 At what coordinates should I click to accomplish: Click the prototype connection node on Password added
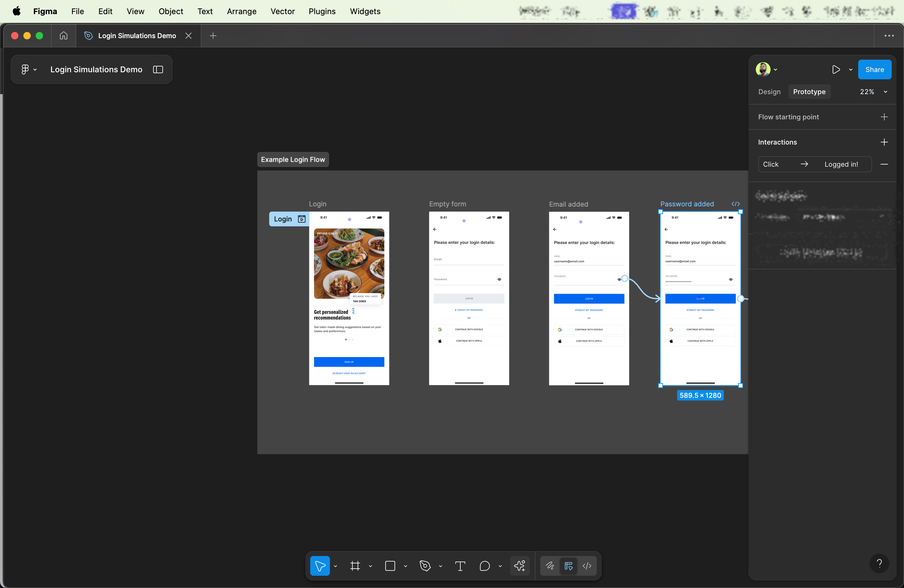click(740, 299)
